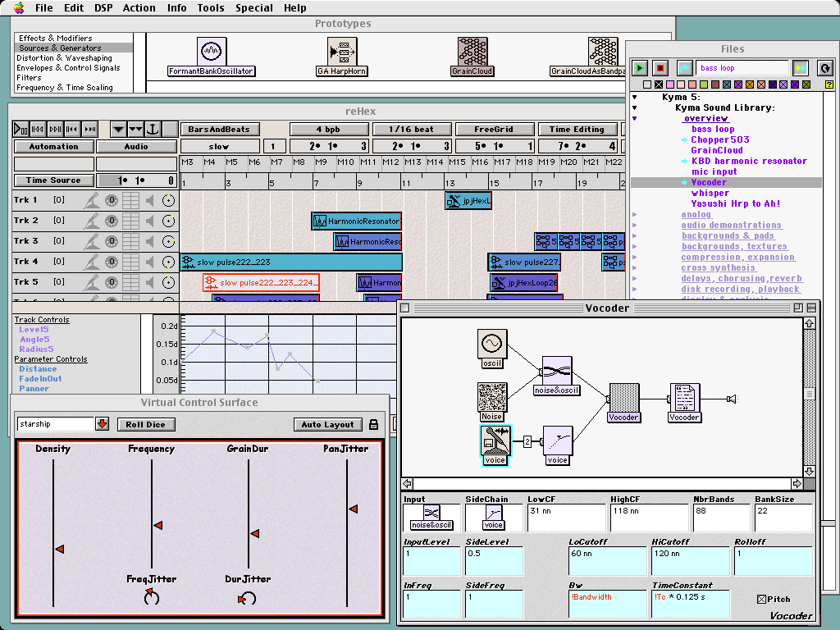Select the noise&oscil mixer module in signal flow

click(557, 376)
